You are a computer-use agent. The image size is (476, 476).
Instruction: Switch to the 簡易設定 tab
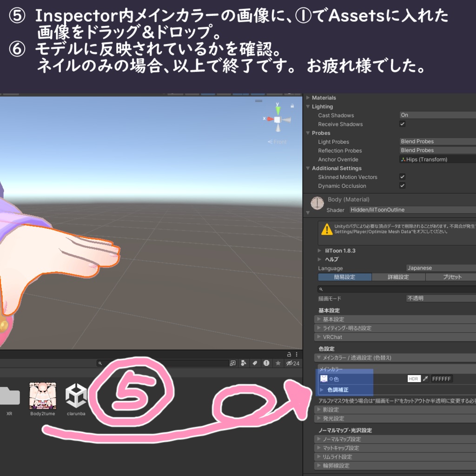coord(344,277)
